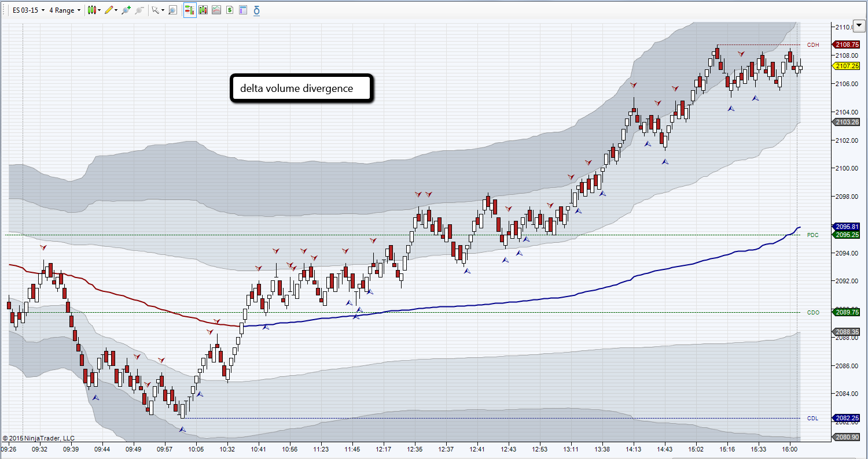Open the Data Series bars icon
The height and width of the screenshot is (459, 868).
(203, 10)
